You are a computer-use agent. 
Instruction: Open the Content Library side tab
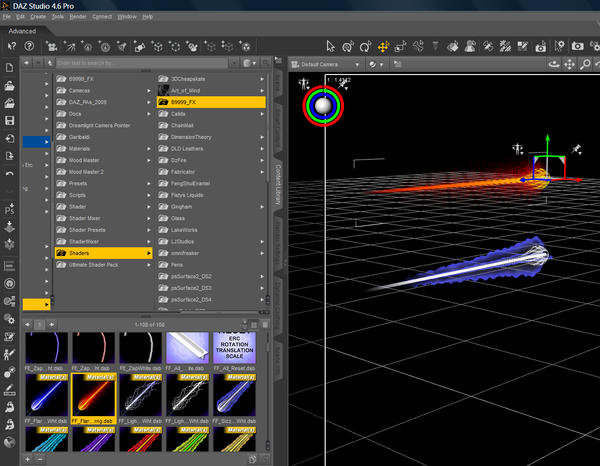coord(279,185)
